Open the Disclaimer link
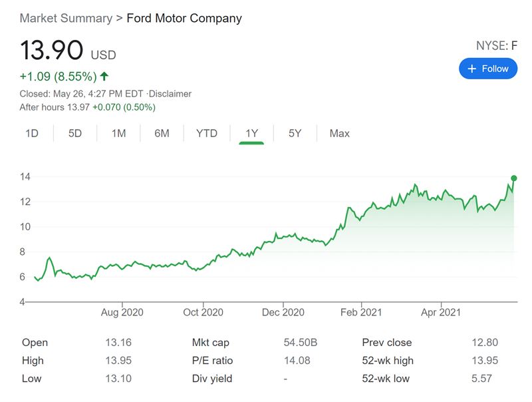 [172, 94]
